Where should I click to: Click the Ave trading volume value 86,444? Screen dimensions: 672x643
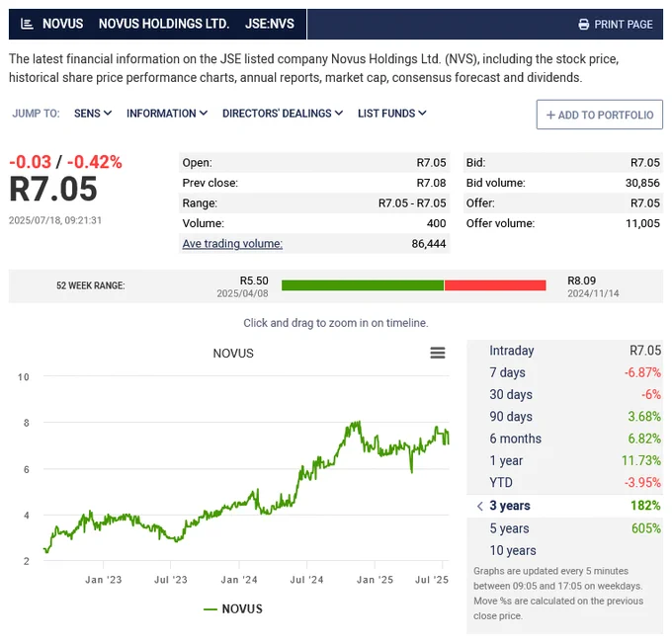point(429,244)
